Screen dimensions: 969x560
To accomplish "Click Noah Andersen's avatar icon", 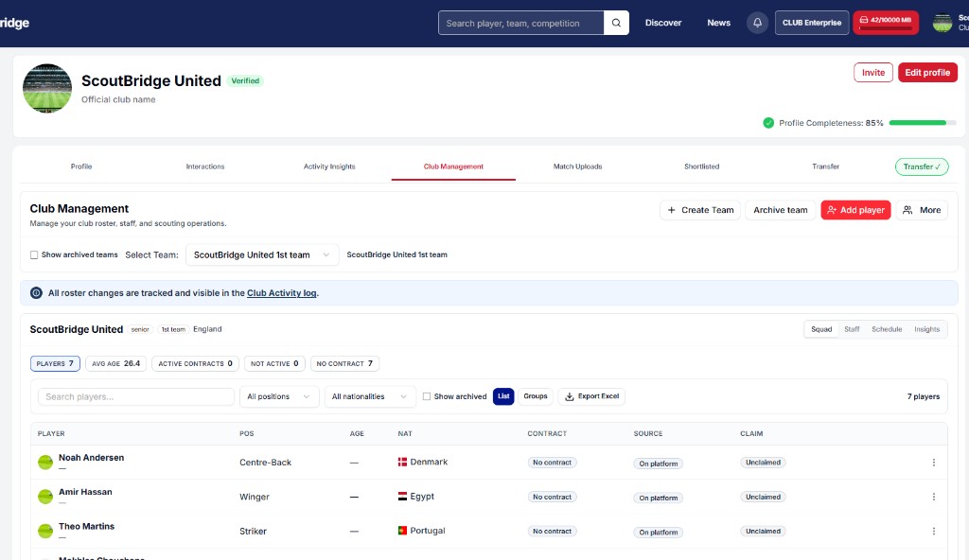I will coord(45,463).
